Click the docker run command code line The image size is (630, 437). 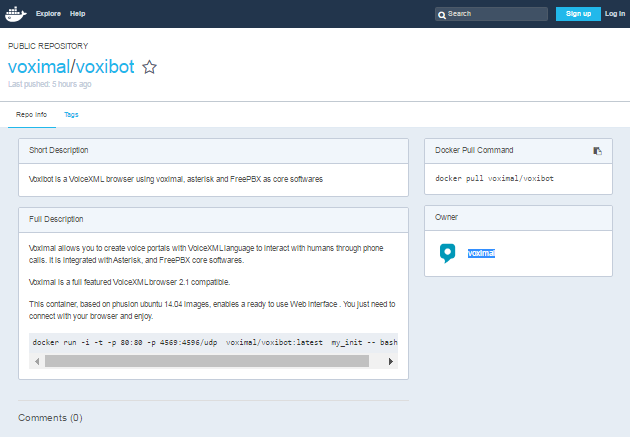(215, 342)
